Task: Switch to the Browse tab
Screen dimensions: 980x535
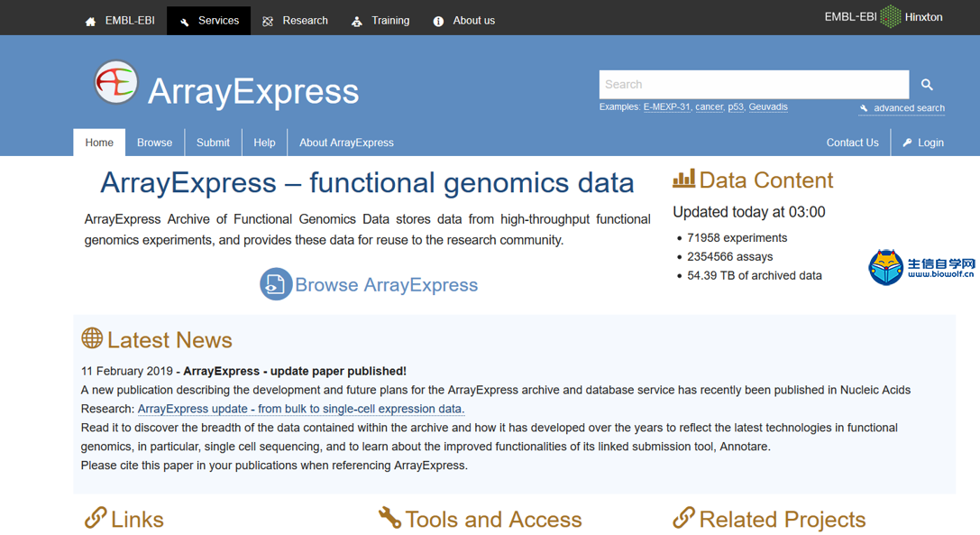Action: pos(154,143)
